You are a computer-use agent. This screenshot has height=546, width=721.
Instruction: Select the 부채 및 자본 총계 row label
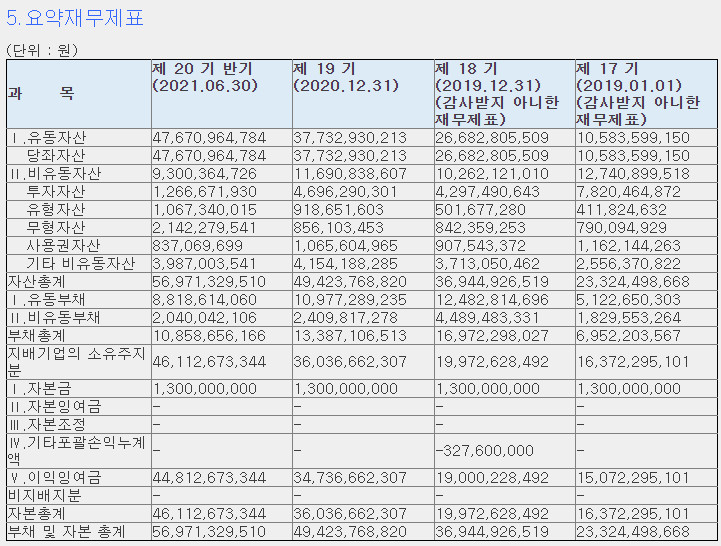point(67,532)
